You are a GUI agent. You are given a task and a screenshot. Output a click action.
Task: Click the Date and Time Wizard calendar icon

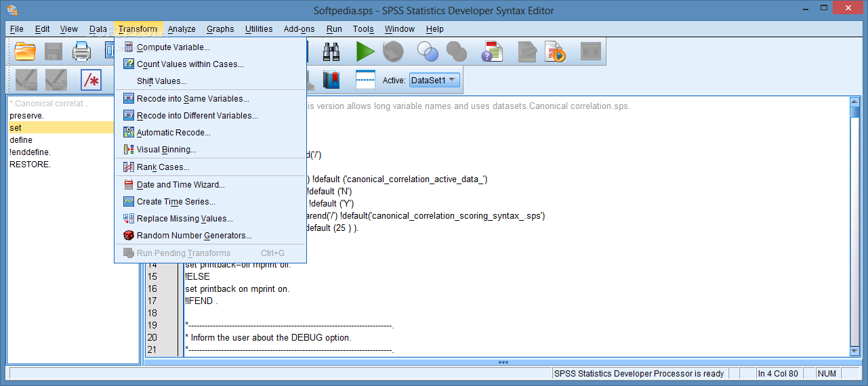click(129, 185)
